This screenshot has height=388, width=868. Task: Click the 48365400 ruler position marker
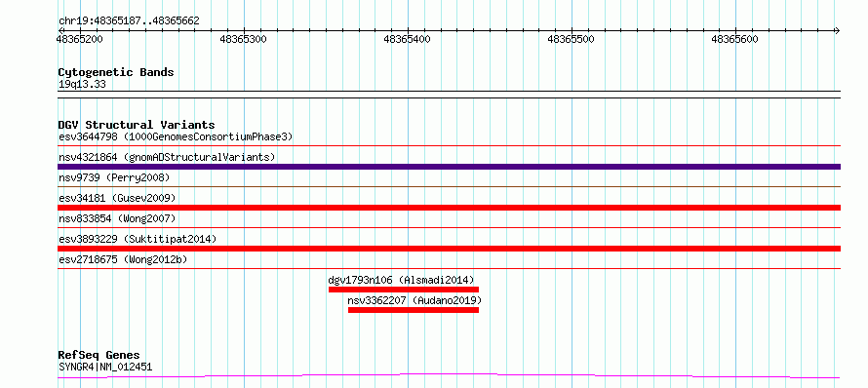(408, 39)
